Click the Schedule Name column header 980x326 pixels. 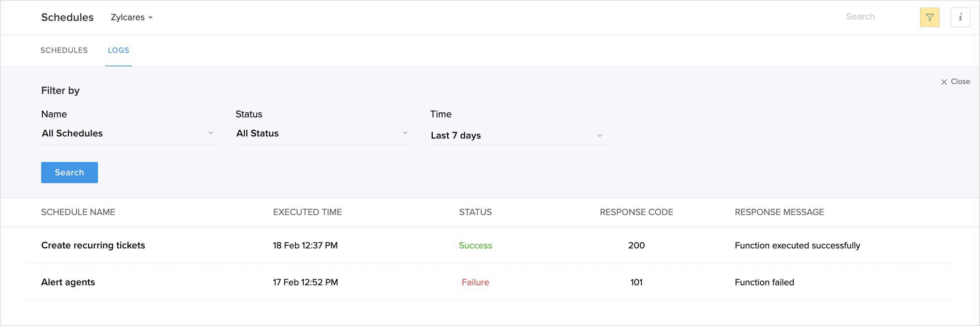[78, 212]
